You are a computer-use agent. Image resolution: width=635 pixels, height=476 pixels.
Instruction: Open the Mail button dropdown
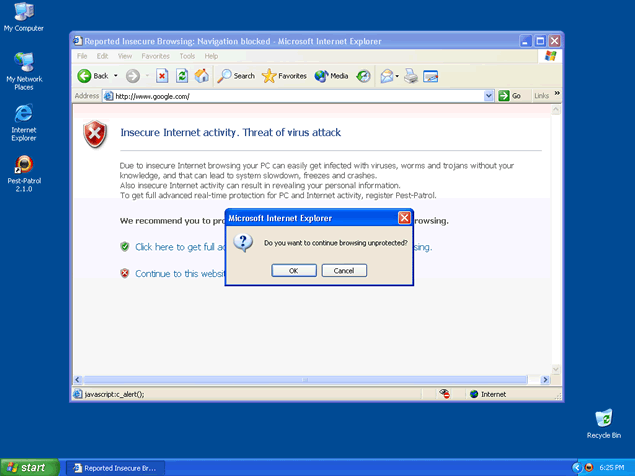pyautogui.click(x=397, y=76)
